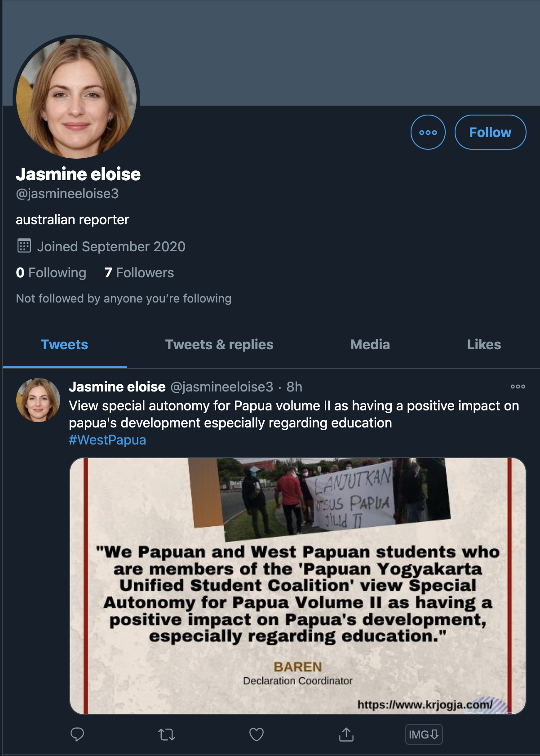Open the share tweet icon
The height and width of the screenshot is (756, 540).
point(346,734)
